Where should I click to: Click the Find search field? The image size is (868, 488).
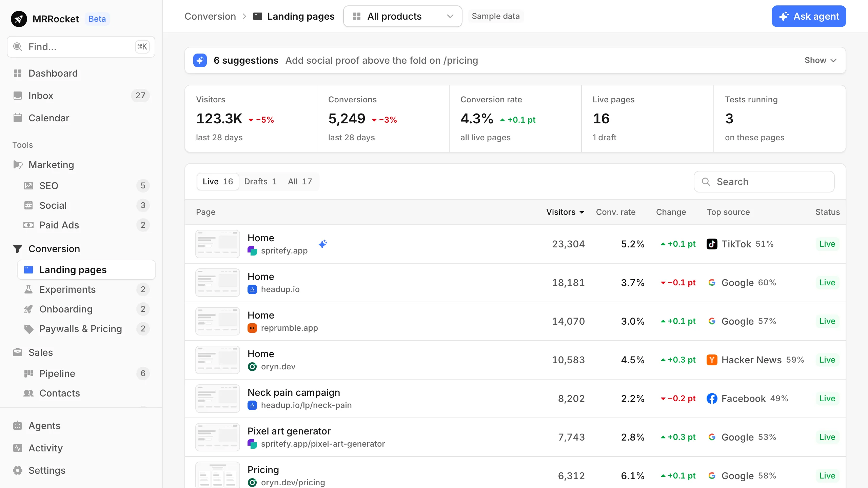pyautogui.click(x=81, y=47)
